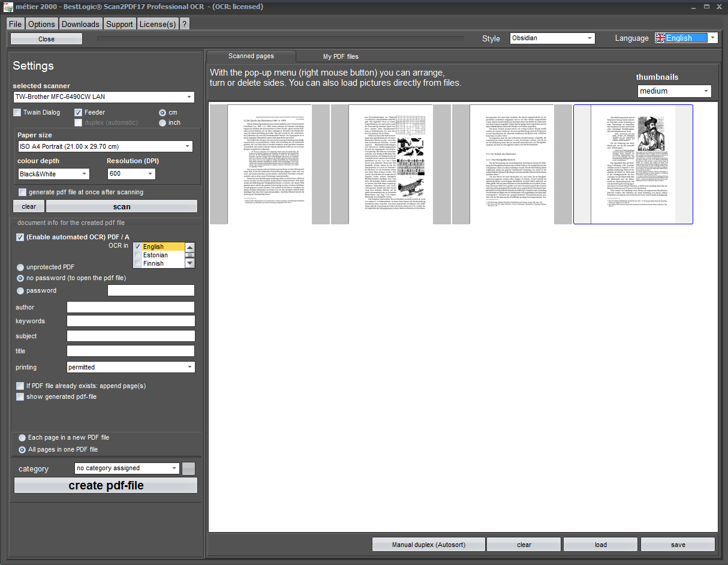Check Estonian in the OCR language list
The width and height of the screenshot is (728, 565).
click(138, 255)
